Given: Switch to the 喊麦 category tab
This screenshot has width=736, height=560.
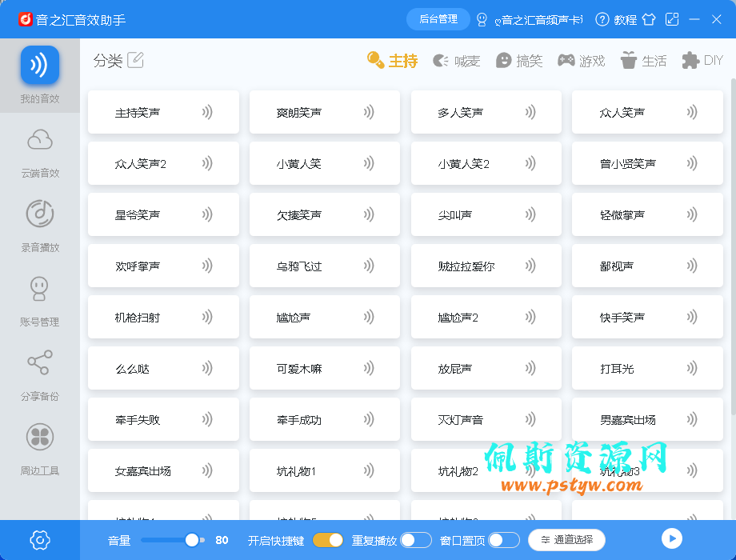Looking at the screenshot, I should pyautogui.click(x=456, y=61).
